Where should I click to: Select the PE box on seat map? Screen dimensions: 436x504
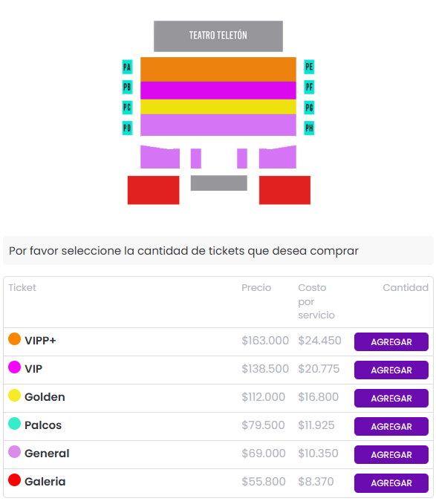point(309,67)
